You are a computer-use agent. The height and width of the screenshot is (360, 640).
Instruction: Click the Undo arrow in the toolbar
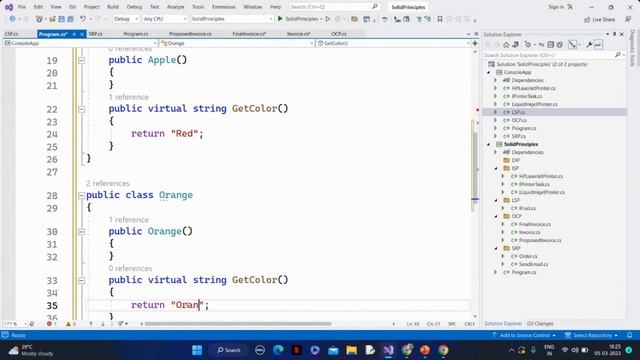coord(83,19)
